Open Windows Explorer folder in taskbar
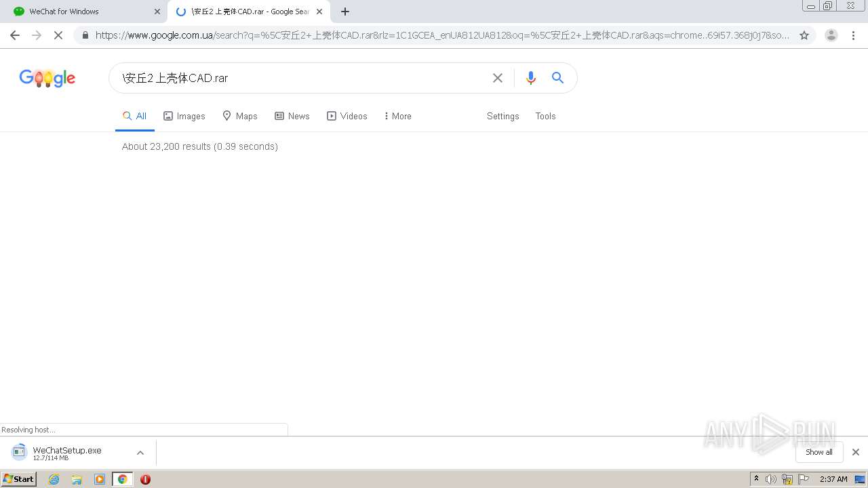Viewport: 868px width, 488px height. 77,479
